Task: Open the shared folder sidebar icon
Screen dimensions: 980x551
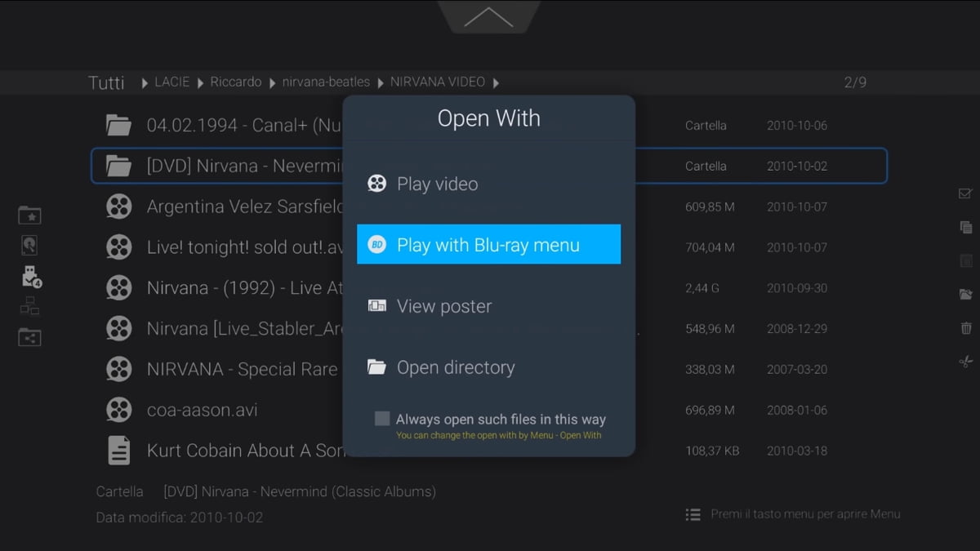Action: [x=29, y=337]
